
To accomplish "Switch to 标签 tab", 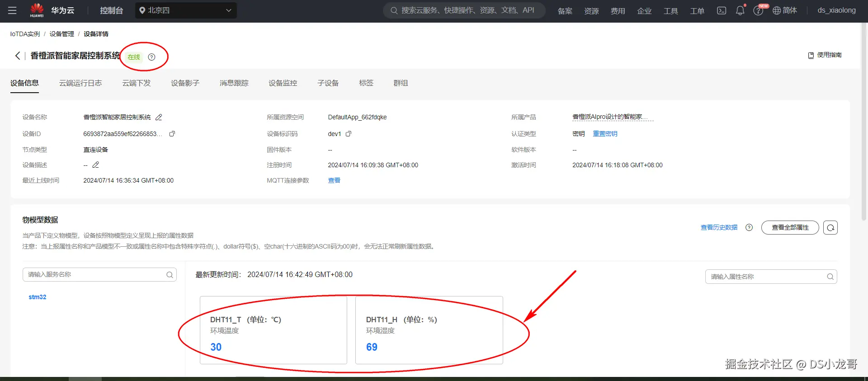I will click(366, 83).
